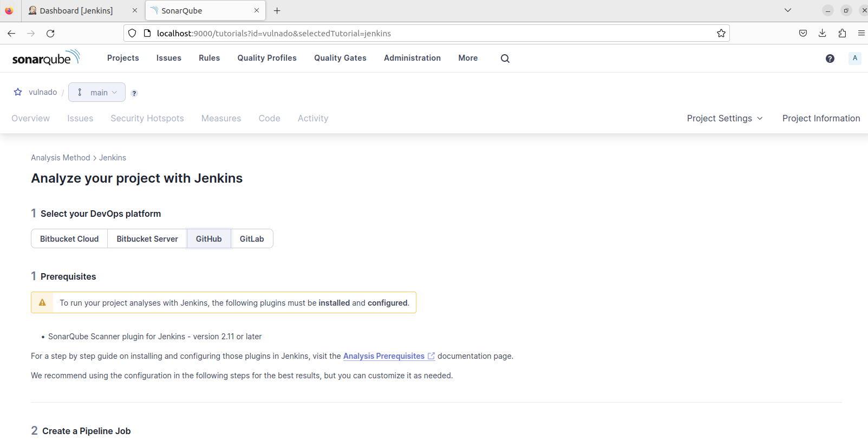
Task: Click the vulnado project breadcrumb link
Action: (43, 92)
